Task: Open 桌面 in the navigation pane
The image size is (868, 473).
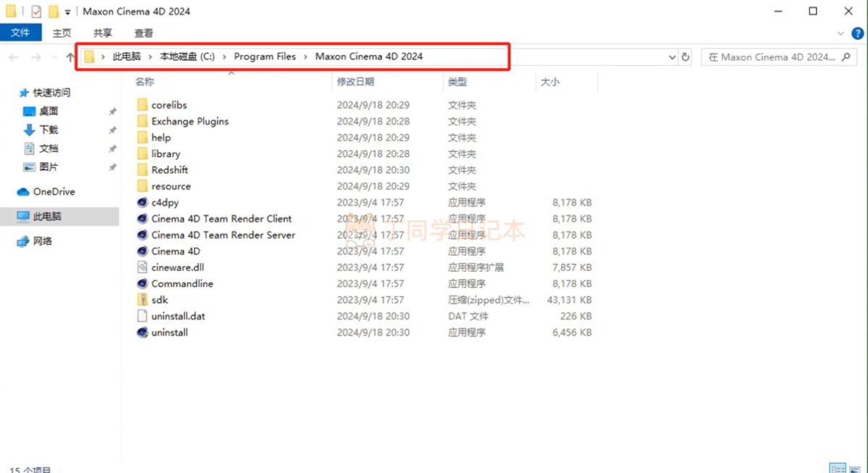Action: coord(49,111)
